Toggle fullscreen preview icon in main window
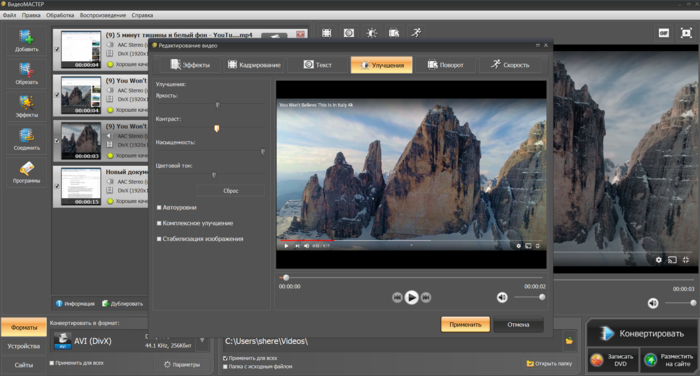 click(x=686, y=33)
